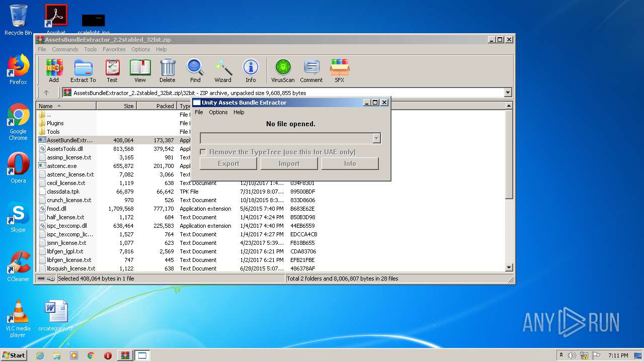Open WinRAR File menu

(x=42, y=49)
